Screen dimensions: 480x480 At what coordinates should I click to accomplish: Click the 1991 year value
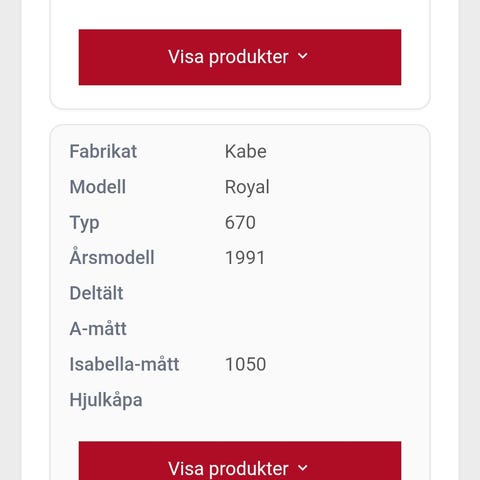coord(245,258)
